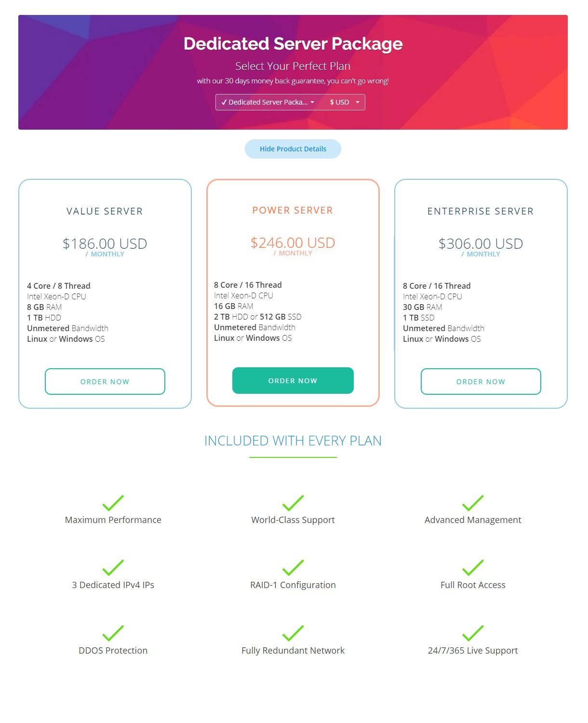Order the Power Server plan
588x723 pixels.
pyautogui.click(x=293, y=381)
